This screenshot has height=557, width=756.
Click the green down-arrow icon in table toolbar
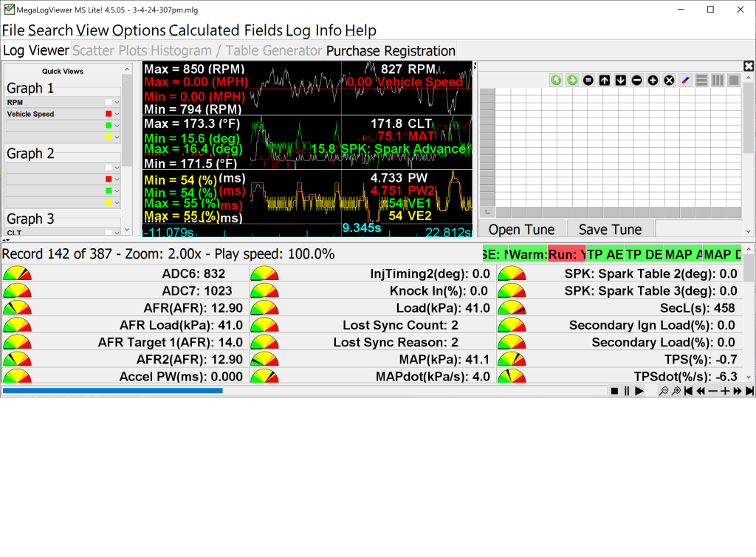pyautogui.click(x=571, y=80)
